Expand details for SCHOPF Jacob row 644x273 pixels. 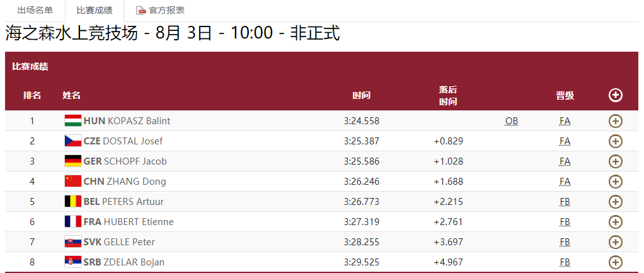(616, 161)
